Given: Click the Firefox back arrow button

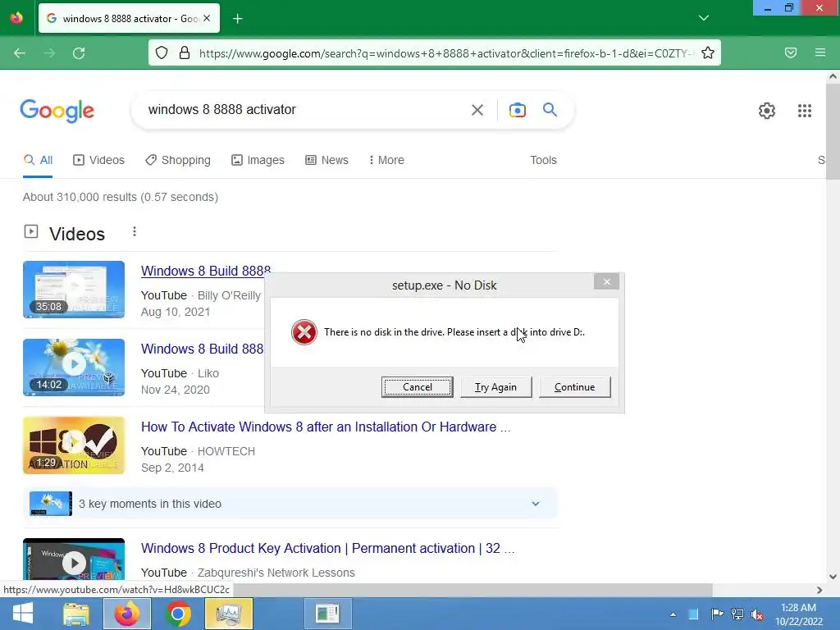Looking at the screenshot, I should tap(20, 53).
